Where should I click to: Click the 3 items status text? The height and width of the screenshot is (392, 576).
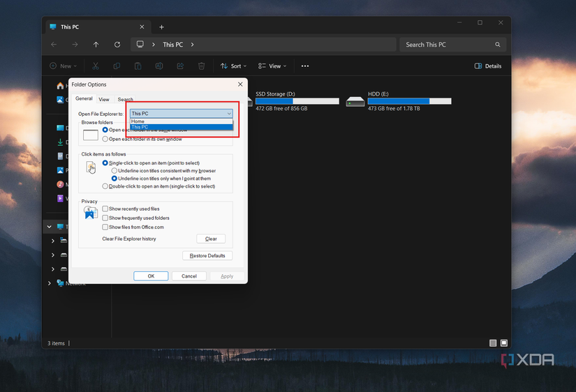(56, 343)
